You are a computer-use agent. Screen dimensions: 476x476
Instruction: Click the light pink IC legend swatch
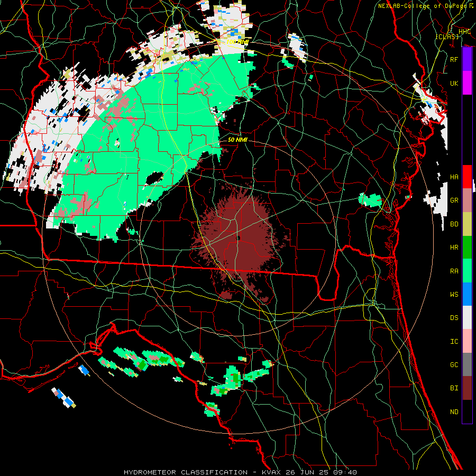(x=467, y=341)
